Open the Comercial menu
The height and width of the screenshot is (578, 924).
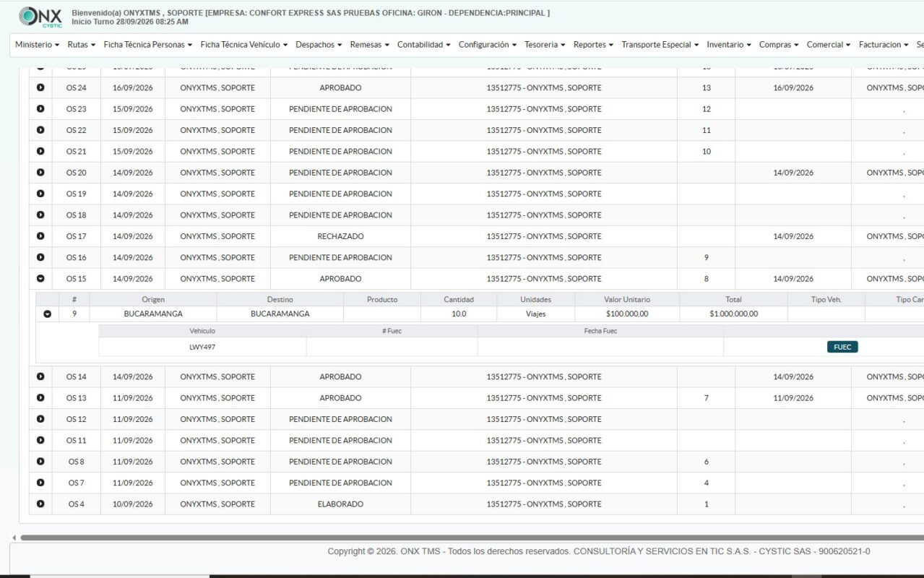(x=828, y=45)
